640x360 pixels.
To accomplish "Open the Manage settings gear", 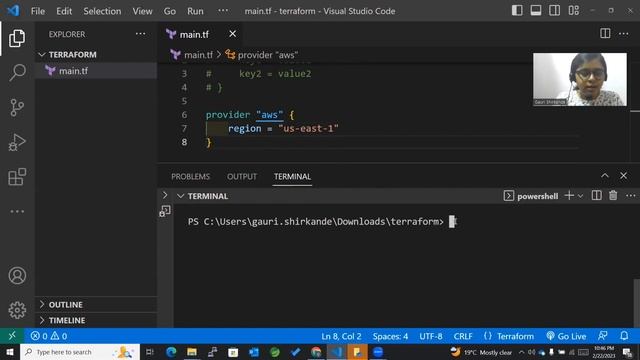I will pos(17,310).
